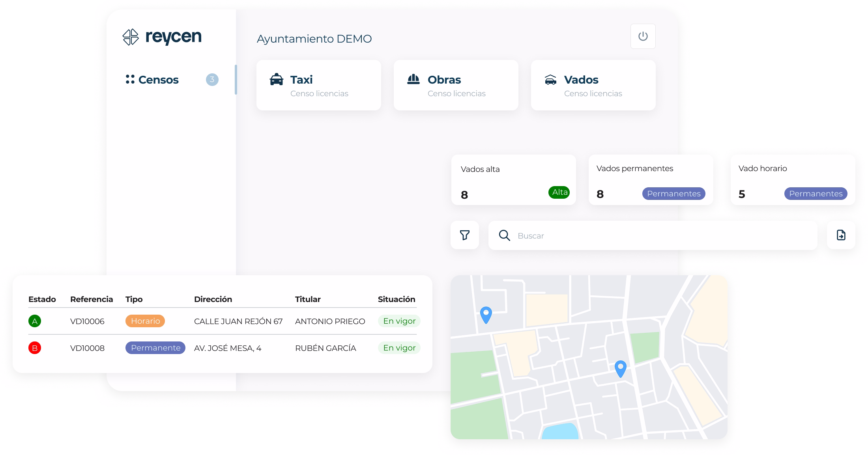Select the Censos menu entry
This screenshot has width=868, height=455.
coord(158,79)
